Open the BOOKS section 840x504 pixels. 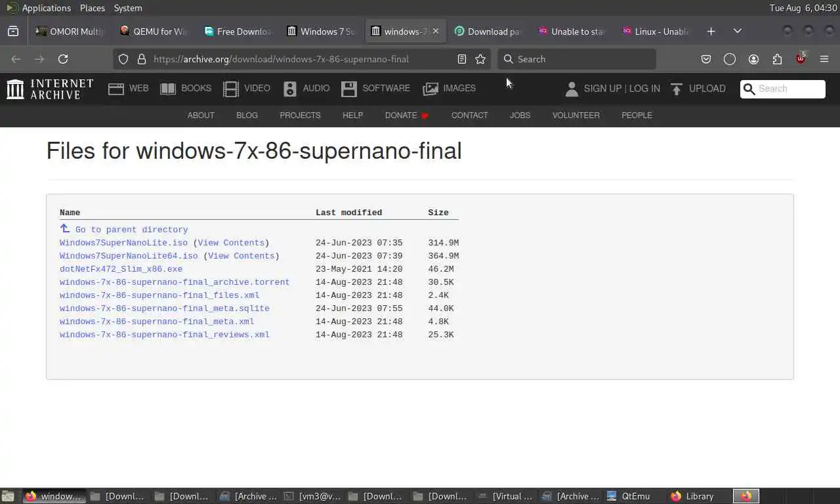pos(186,88)
